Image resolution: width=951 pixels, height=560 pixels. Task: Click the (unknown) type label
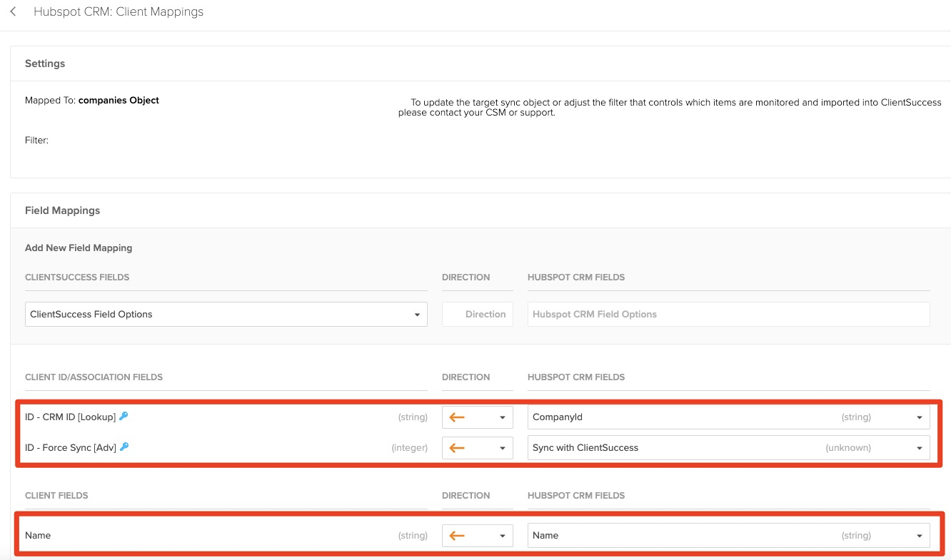tap(848, 448)
